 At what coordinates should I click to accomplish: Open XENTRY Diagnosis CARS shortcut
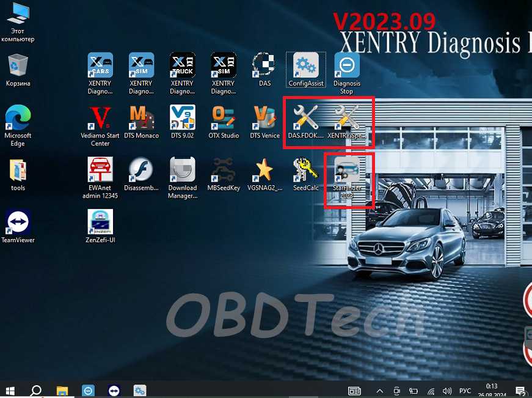[100, 73]
